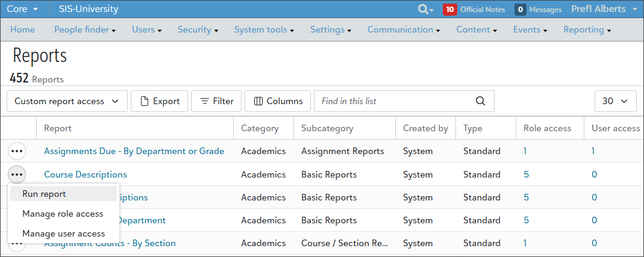
Task: Change the 30 per page dropdown
Action: (x=615, y=101)
